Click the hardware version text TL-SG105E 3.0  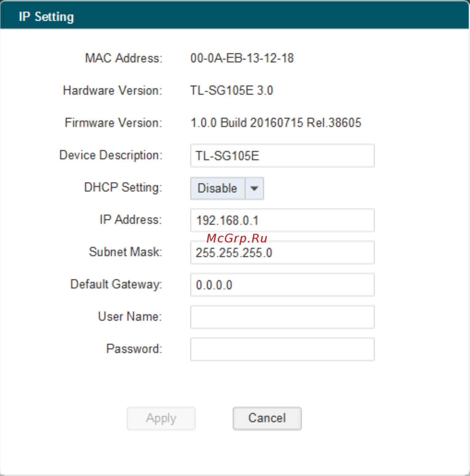[232, 90]
